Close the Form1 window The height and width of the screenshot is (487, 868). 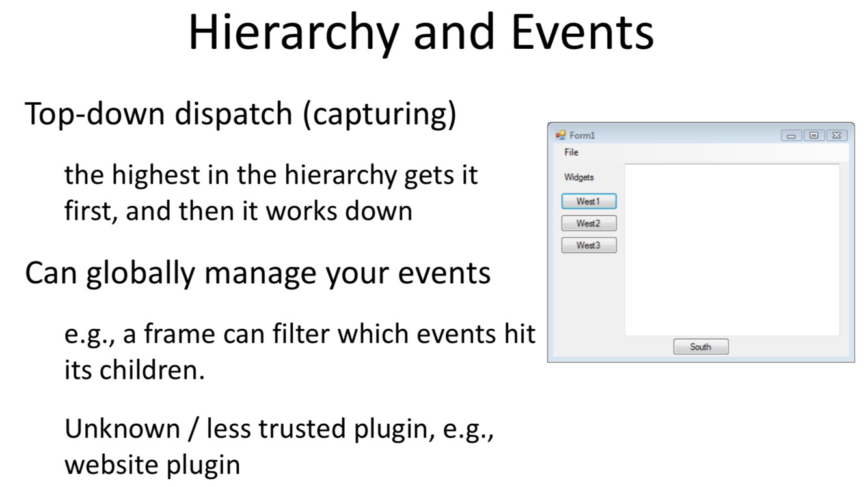[x=837, y=135]
